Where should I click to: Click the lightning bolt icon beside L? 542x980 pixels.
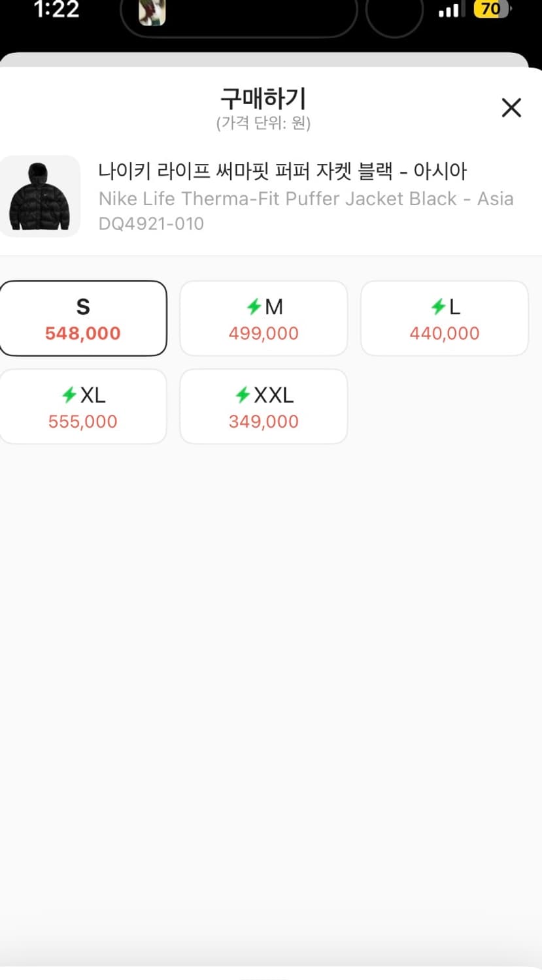(x=438, y=306)
